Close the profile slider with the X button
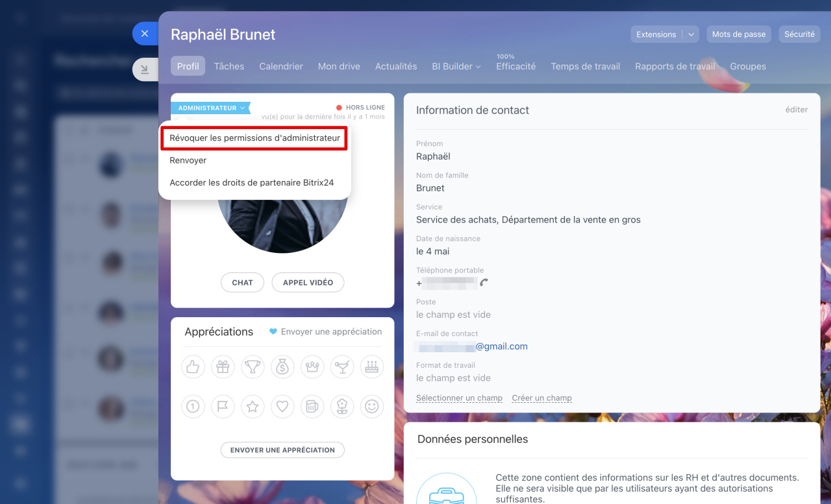This screenshot has height=504, width=831. click(145, 34)
